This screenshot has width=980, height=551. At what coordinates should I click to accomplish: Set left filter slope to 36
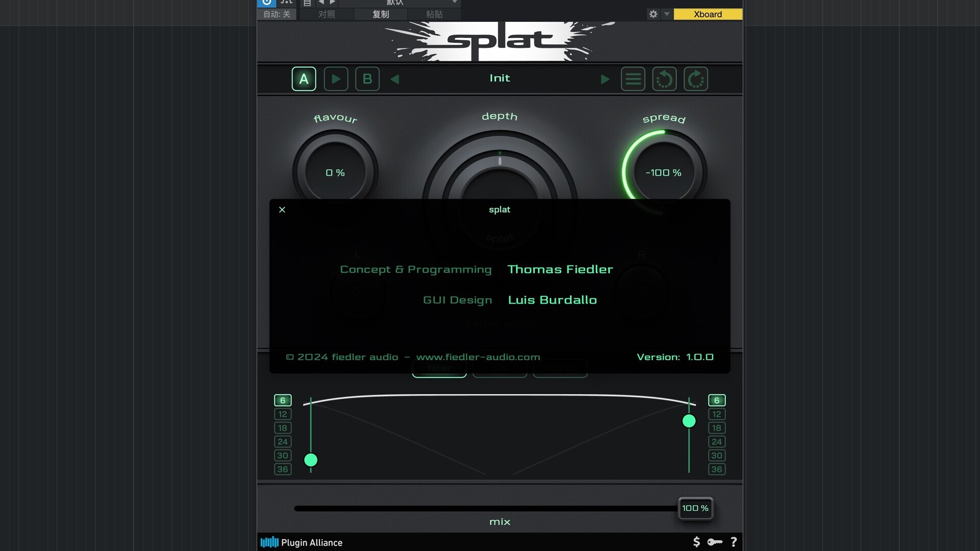pos(283,469)
